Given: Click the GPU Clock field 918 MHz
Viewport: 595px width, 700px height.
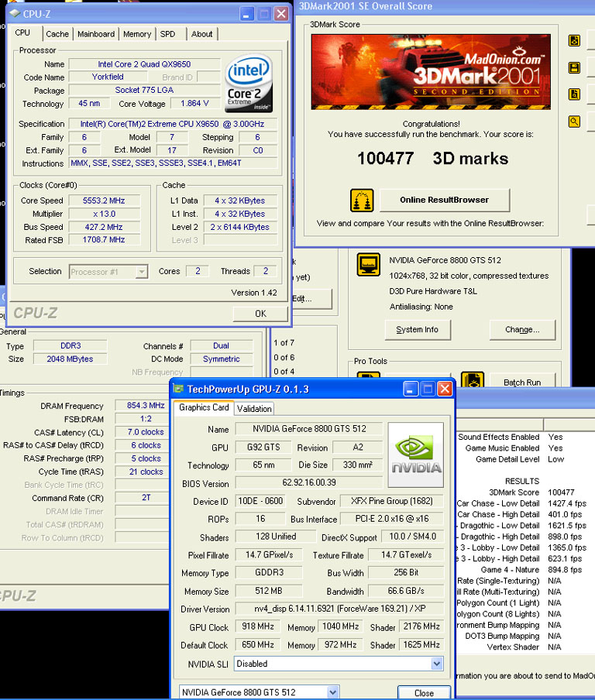Looking at the screenshot, I should tap(258, 626).
